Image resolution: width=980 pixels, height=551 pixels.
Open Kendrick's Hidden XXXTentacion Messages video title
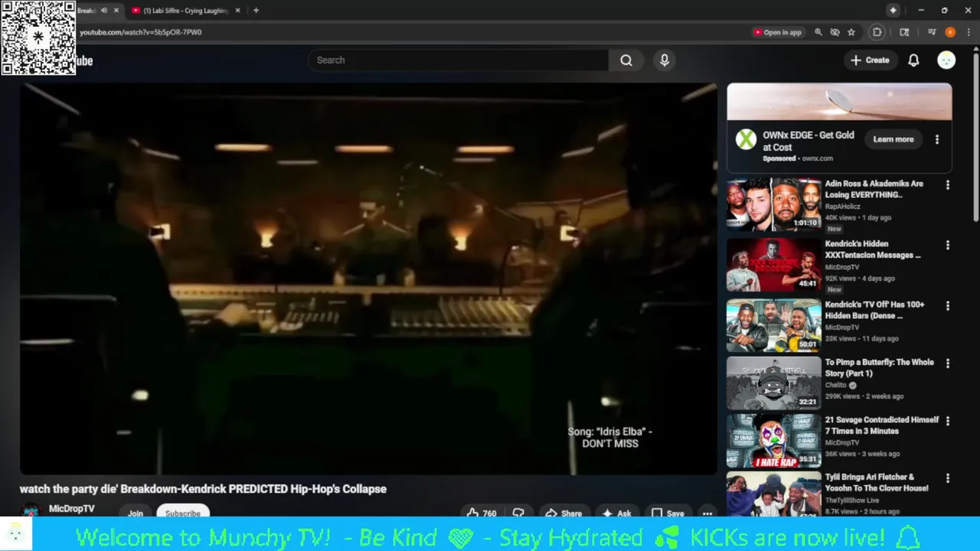click(x=873, y=249)
